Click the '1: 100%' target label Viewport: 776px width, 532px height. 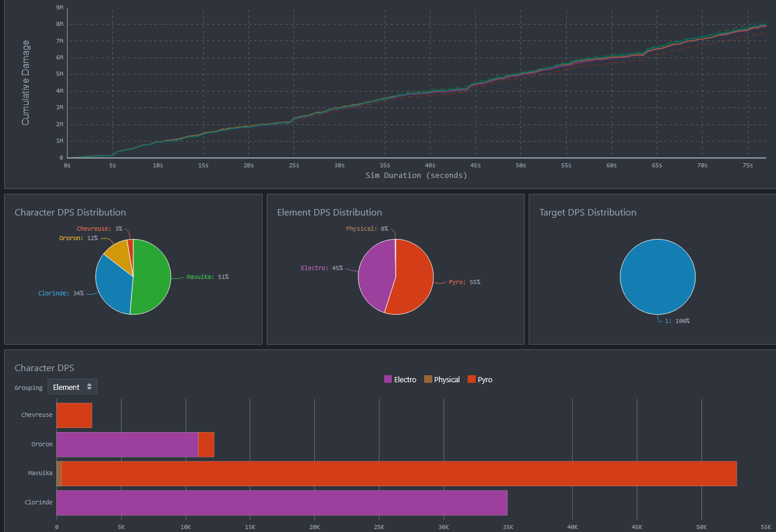click(x=677, y=321)
